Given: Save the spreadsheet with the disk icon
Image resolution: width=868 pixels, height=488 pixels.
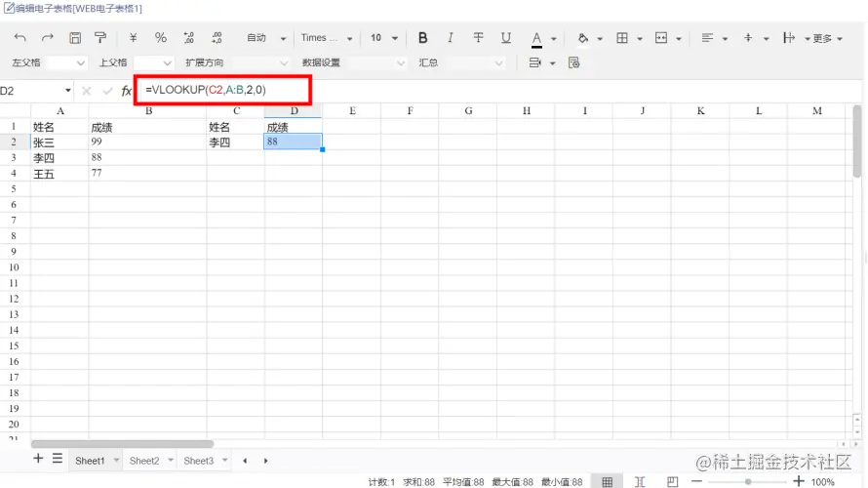Looking at the screenshot, I should (x=75, y=38).
